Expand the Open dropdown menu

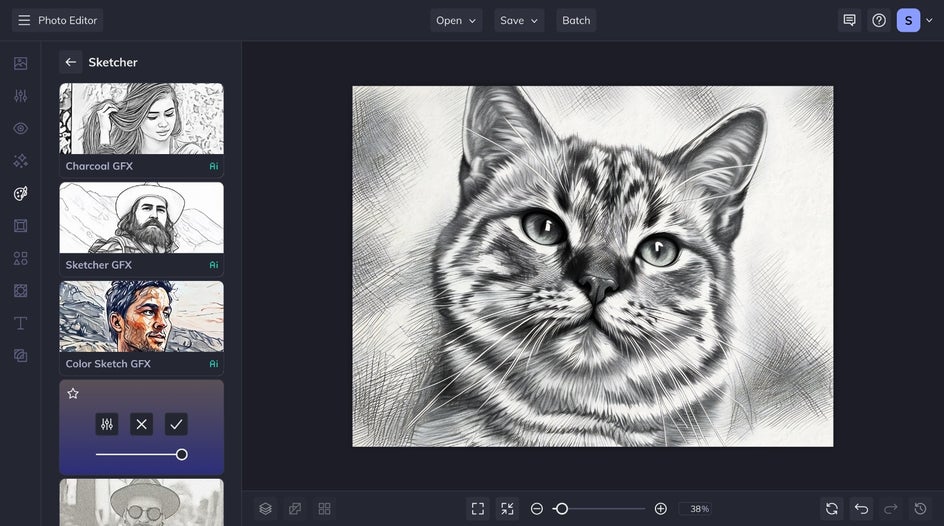[456, 20]
